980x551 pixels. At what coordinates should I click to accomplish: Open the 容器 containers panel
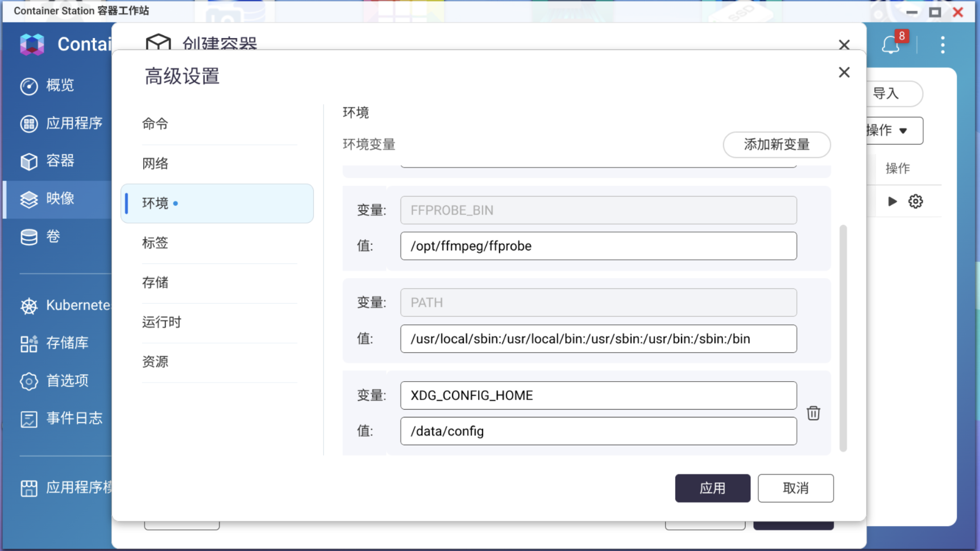[x=60, y=161]
